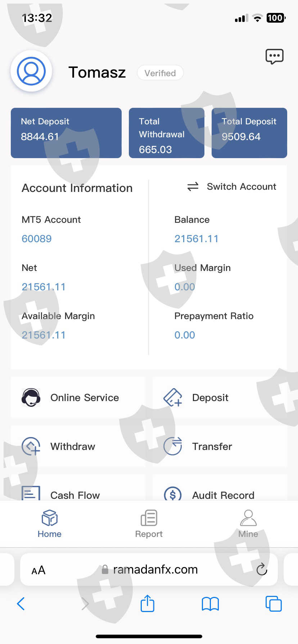Tap the Withdraw icon
The image size is (298, 644).
pyautogui.click(x=31, y=446)
